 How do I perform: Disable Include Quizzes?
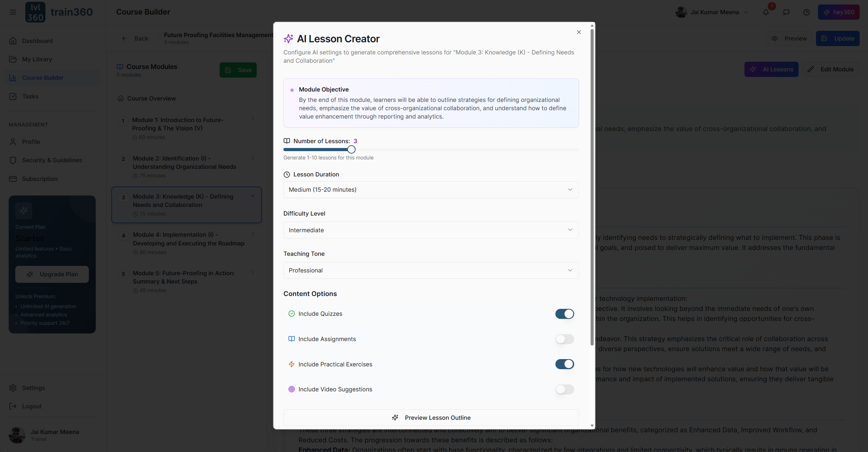(x=564, y=314)
